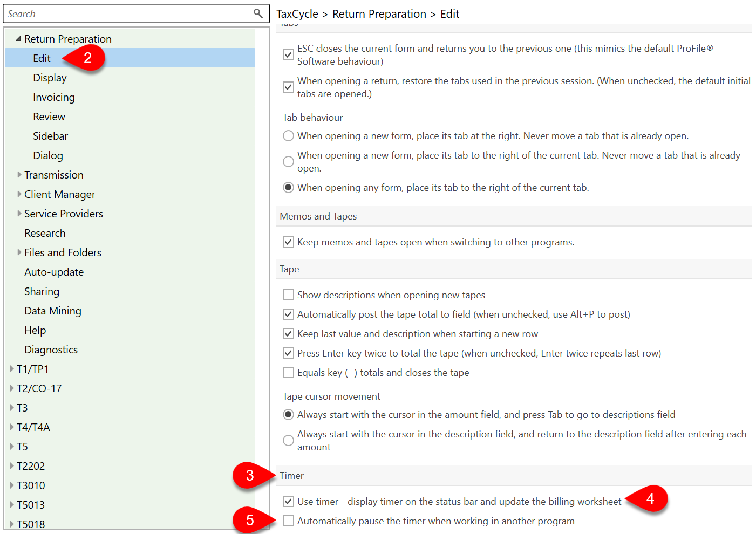Click the magnifier icon in the search box
This screenshot has width=756, height=534.
pos(258,13)
